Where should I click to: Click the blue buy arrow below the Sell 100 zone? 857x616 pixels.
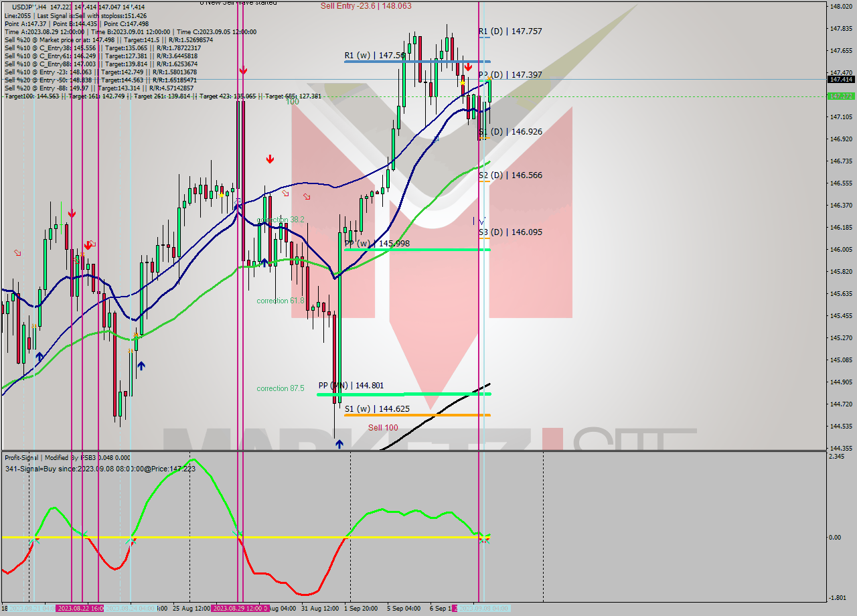click(340, 443)
